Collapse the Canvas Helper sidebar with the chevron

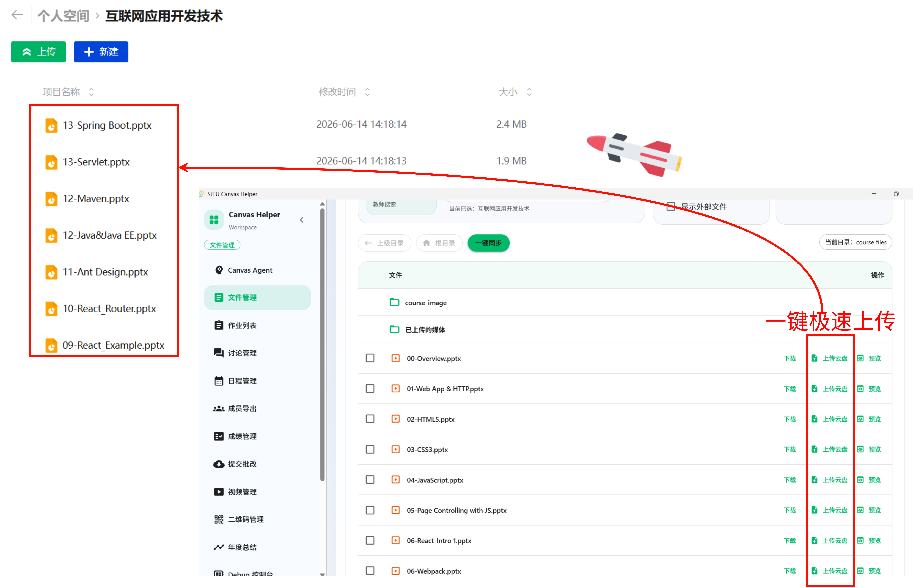point(301,220)
